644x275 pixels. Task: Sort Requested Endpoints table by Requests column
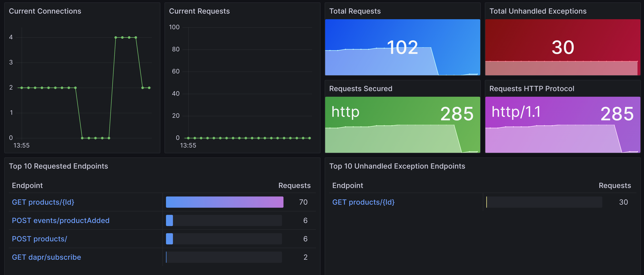294,186
